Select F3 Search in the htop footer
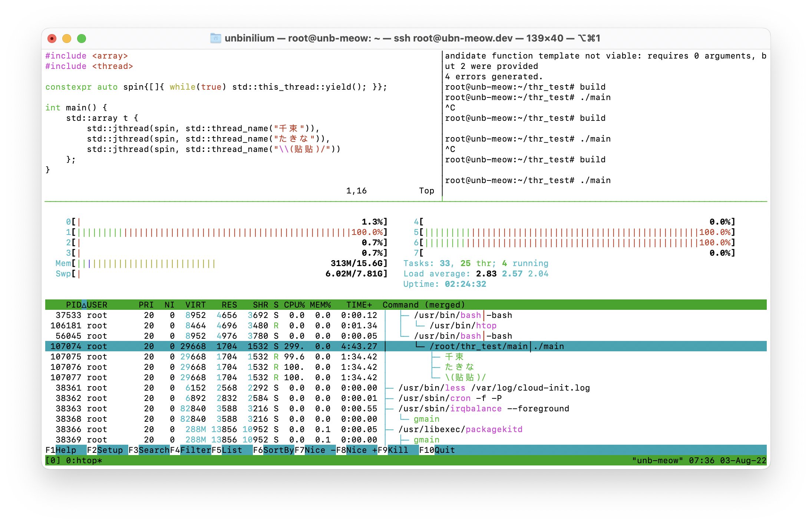The width and height of the screenshot is (812, 524). (149, 450)
